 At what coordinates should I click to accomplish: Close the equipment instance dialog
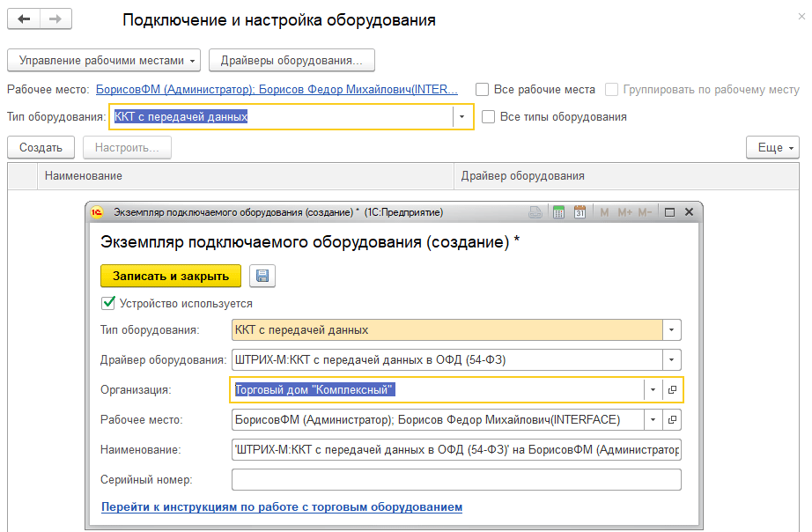pos(689,212)
